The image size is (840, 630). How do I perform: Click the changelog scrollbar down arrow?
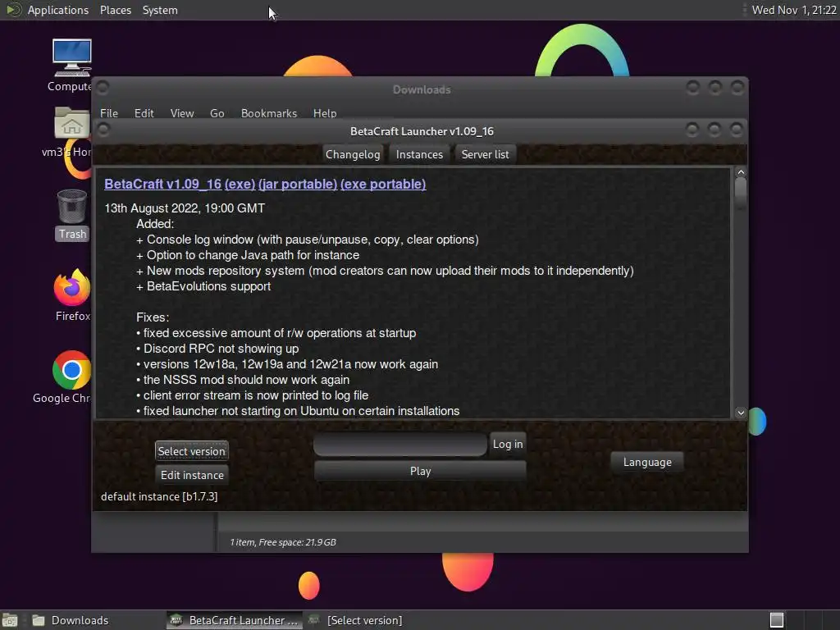[741, 413]
